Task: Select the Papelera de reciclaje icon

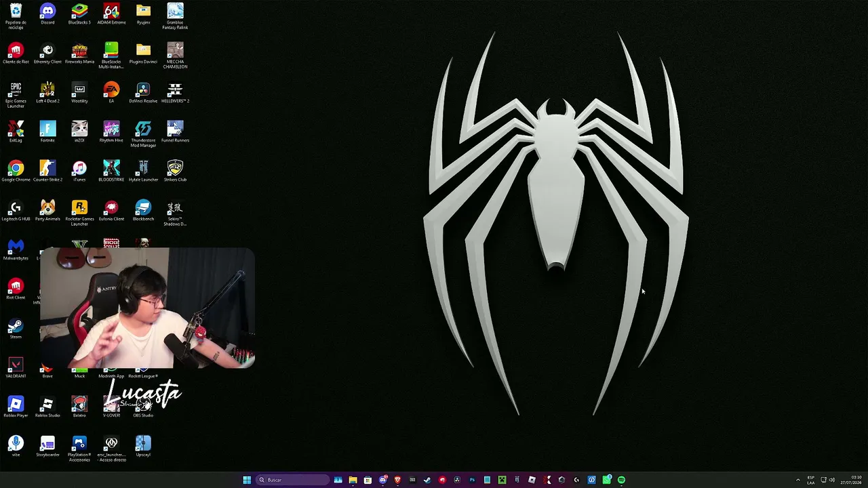Action: [x=16, y=16]
